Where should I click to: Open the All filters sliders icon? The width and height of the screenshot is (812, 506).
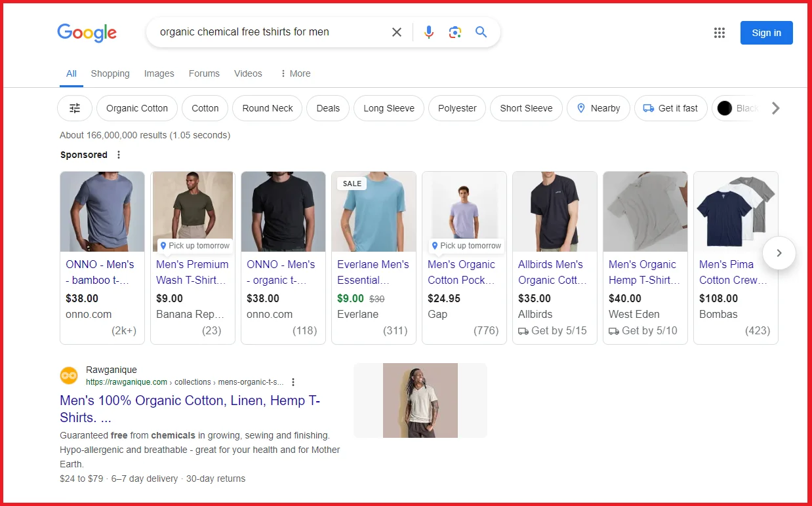coord(75,108)
